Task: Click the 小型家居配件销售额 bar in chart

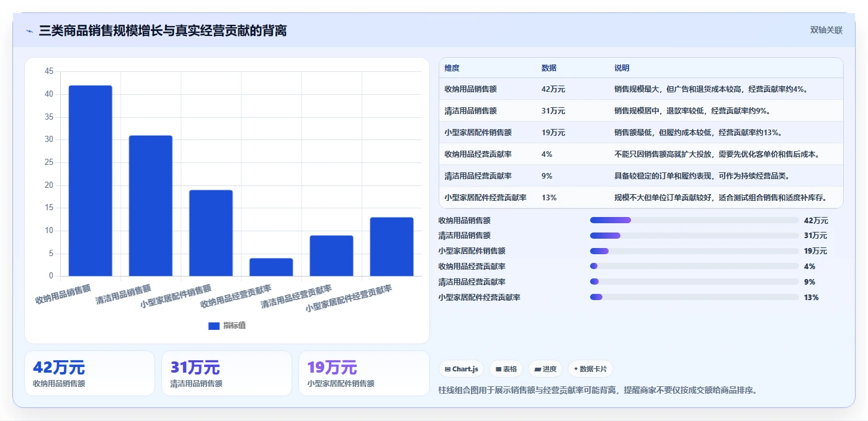Action: click(x=211, y=233)
